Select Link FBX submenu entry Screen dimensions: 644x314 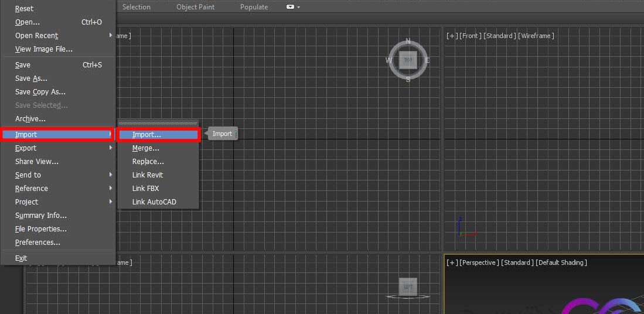click(158, 189)
